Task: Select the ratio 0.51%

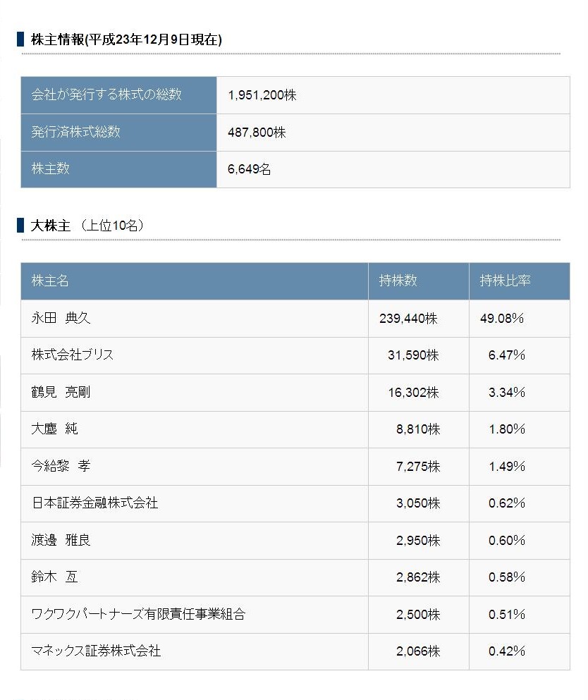Action: click(x=507, y=615)
